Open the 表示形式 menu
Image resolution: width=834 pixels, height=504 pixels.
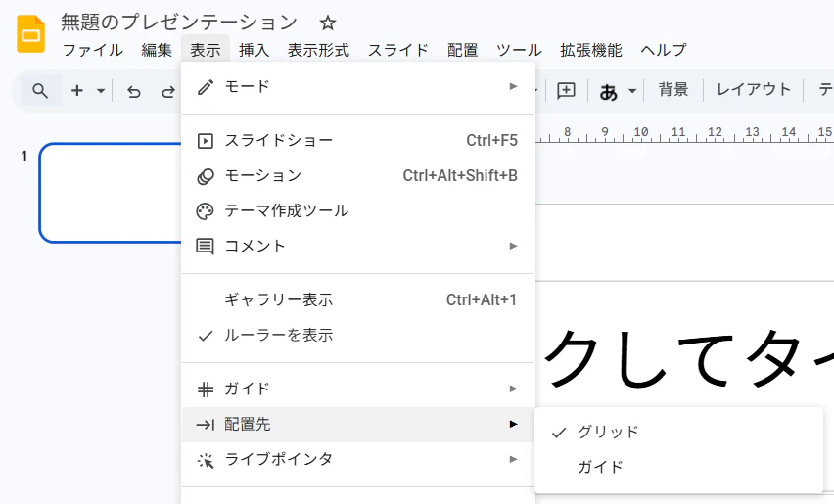pyautogui.click(x=318, y=50)
